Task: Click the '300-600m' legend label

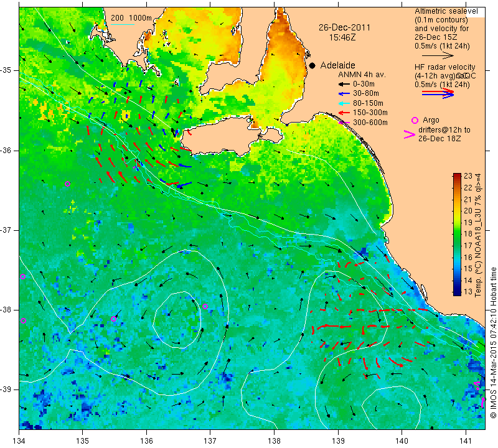Action: [x=370, y=123]
